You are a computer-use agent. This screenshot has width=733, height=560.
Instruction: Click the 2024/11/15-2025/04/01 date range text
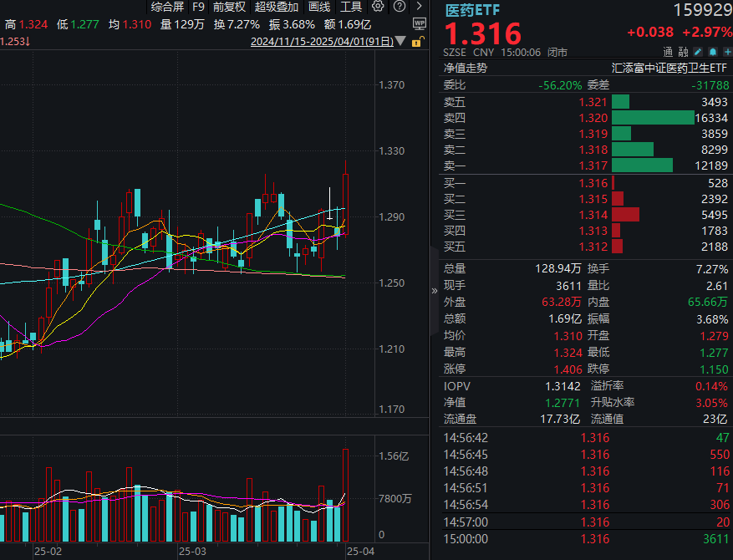[x=322, y=41]
